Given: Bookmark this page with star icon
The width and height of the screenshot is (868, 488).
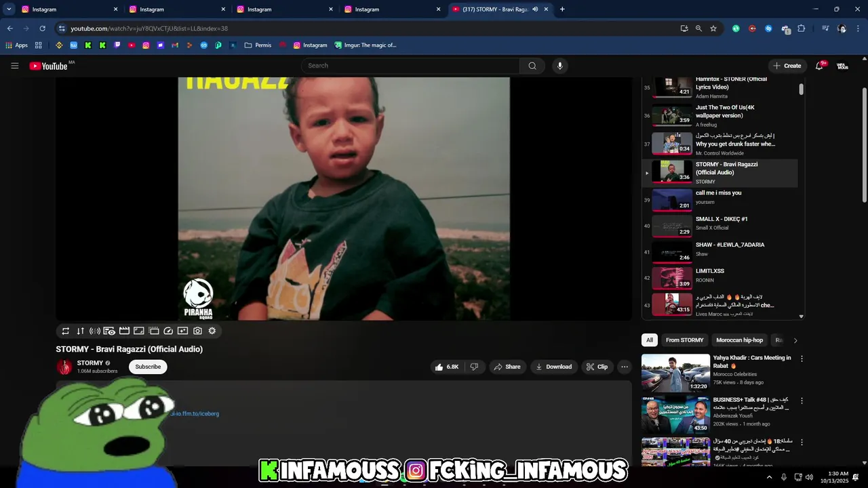Looking at the screenshot, I should pyautogui.click(x=713, y=28).
